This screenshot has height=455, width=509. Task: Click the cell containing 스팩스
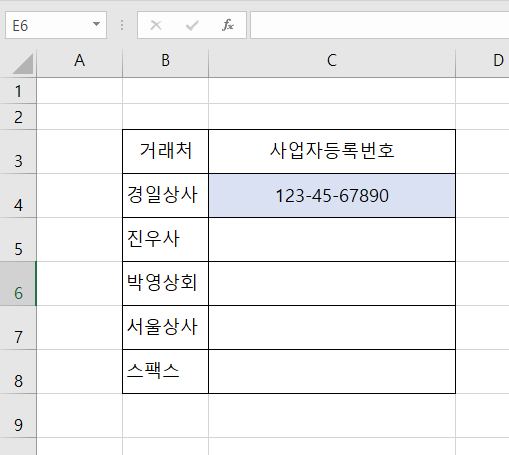tap(165, 372)
